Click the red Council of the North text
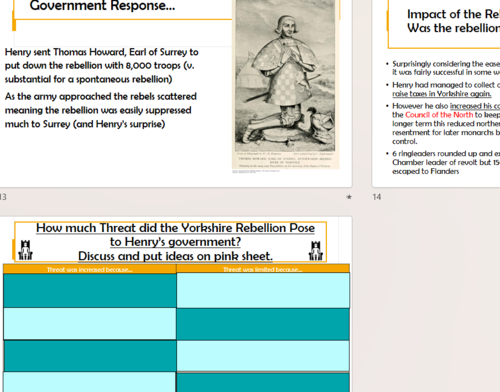 (x=439, y=115)
